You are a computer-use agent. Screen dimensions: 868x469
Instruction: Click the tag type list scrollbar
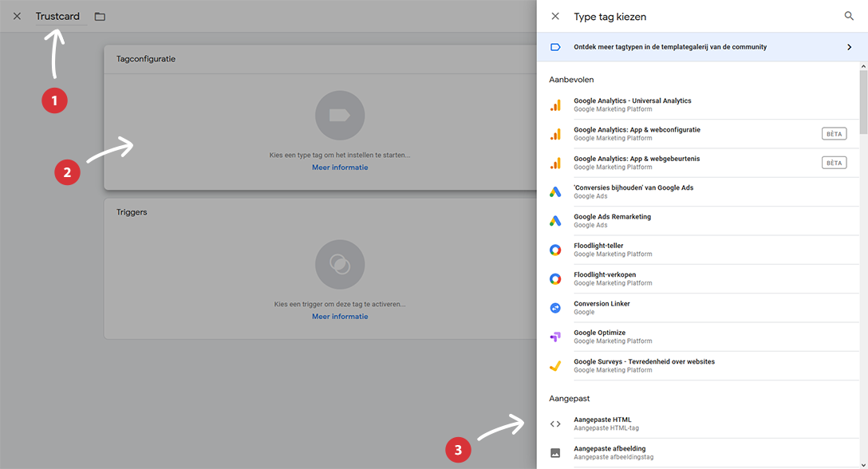click(x=863, y=160)
